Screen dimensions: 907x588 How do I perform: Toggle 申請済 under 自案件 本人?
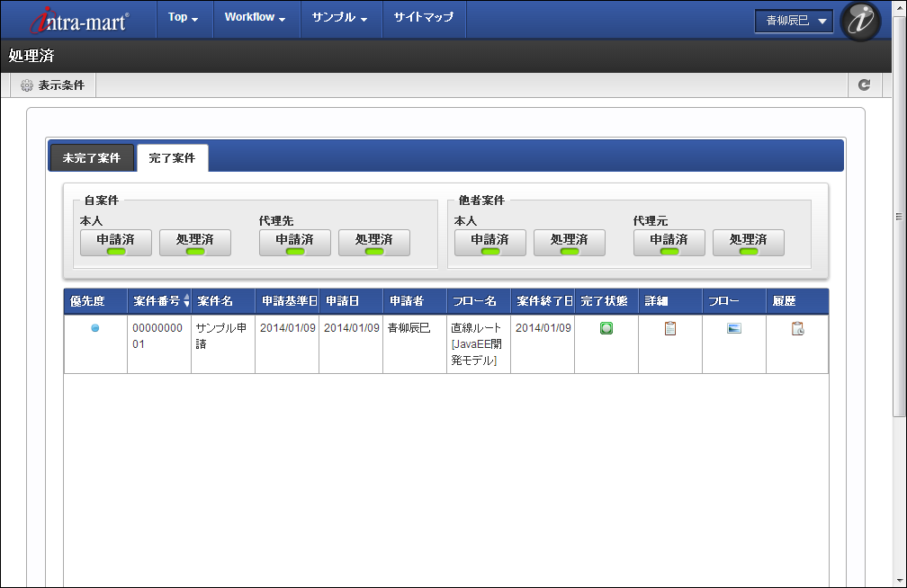pos(116,243)
